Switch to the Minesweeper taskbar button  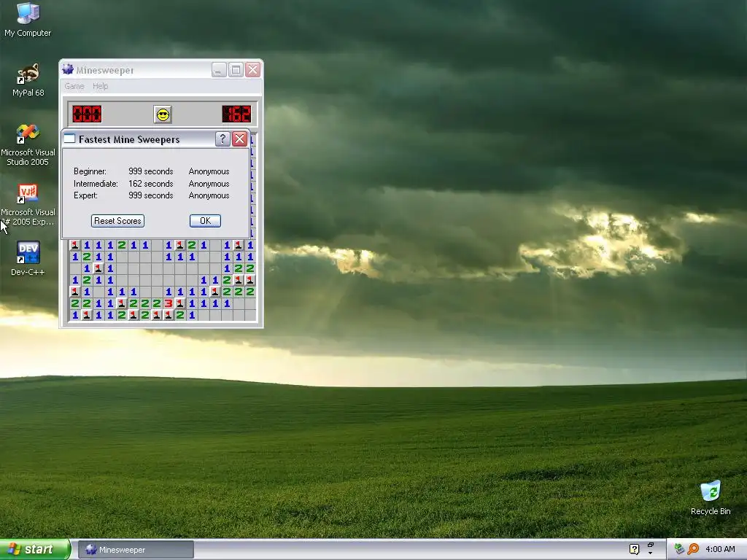pyautogui.click(x=136, y=550)
